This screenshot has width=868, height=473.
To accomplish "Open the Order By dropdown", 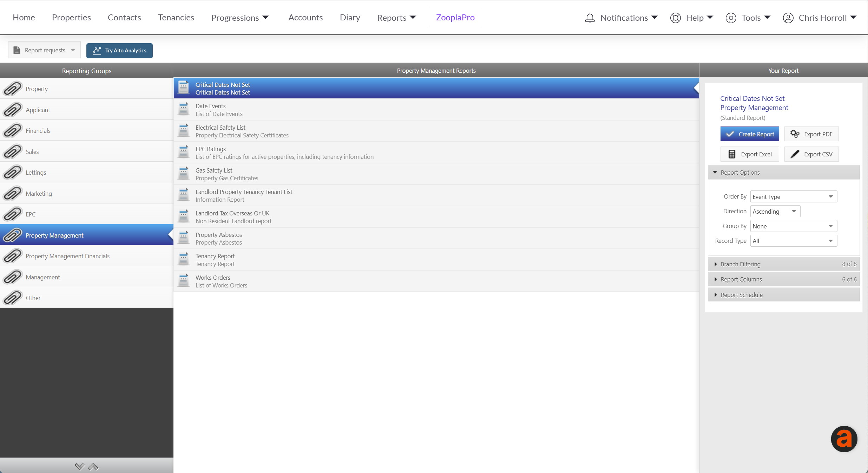I will (794, 196).
